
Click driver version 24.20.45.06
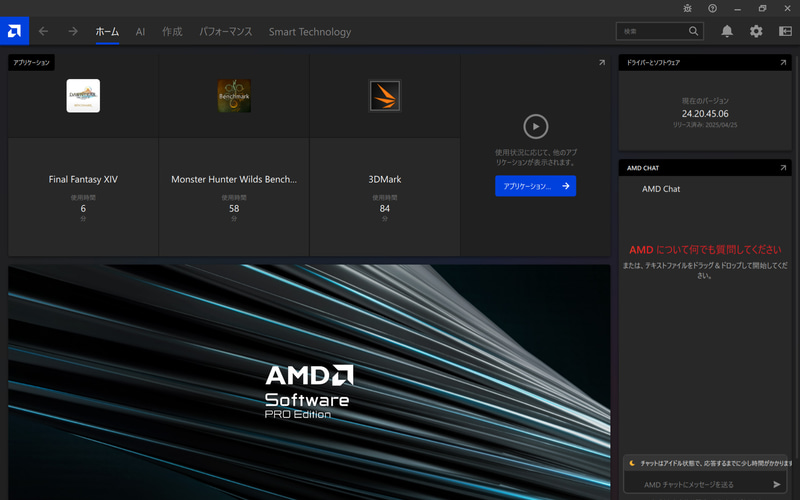tap(705, 113)
